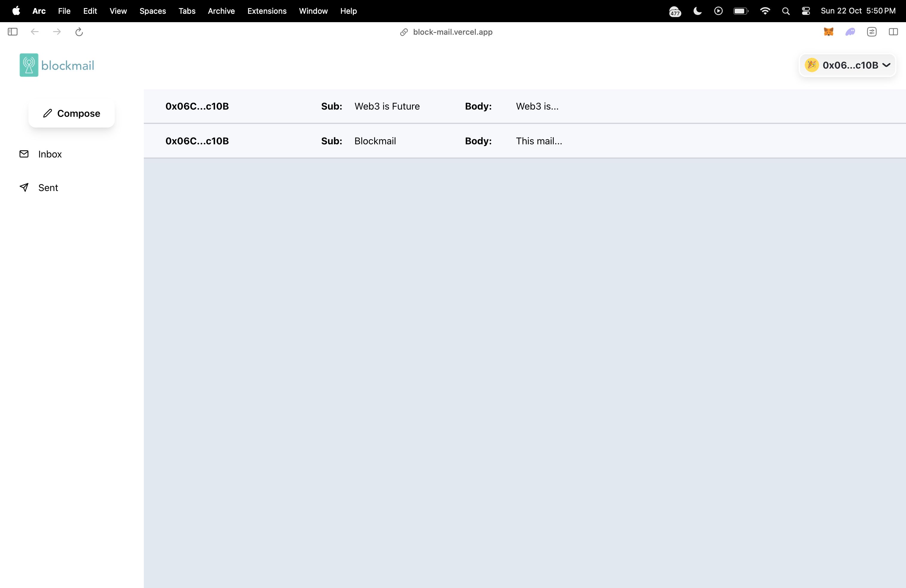This screenshot has height=588, width=906.
Task: Open the Phantom ghost extension icon
Action: (x=850, y=32)
